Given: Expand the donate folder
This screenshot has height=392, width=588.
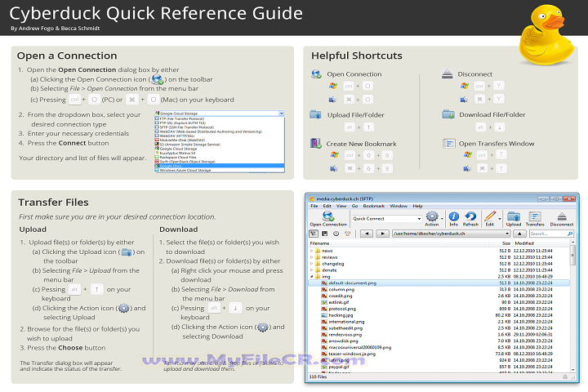Looking at the screenshot, I should click(x=312, y=270).
